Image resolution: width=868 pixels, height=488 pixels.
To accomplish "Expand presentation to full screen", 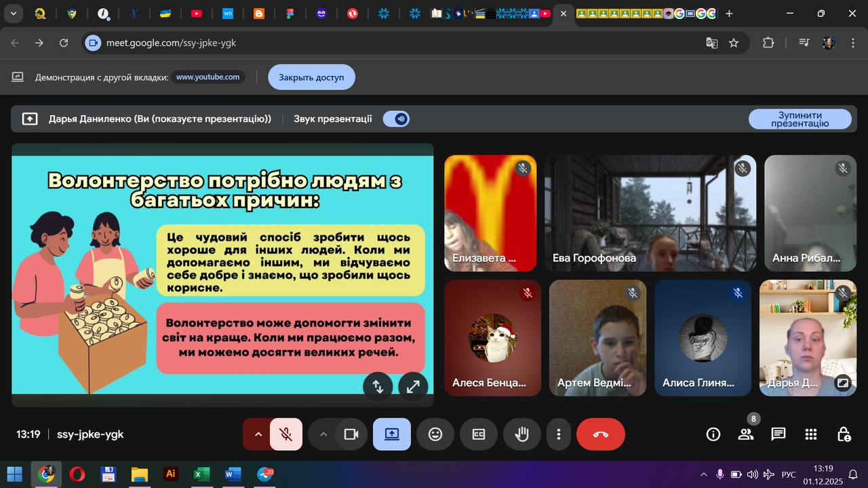I will tap(413, 386).
